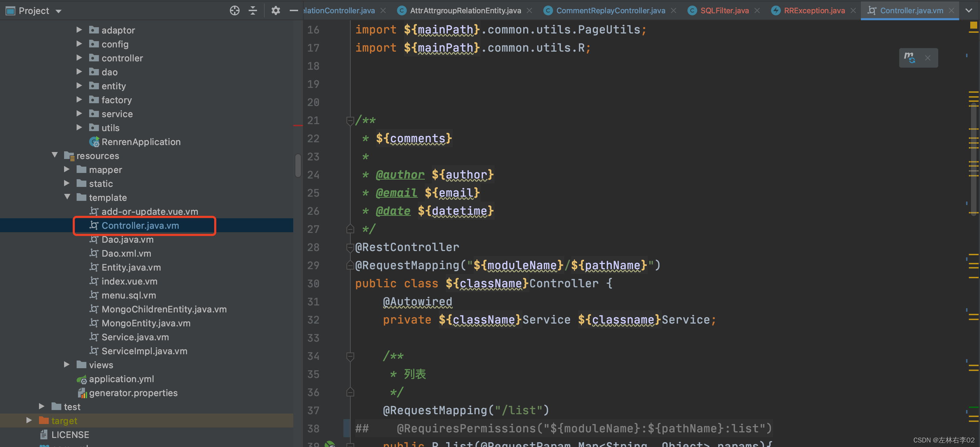Screen dimensions: 980x447
Task: Expand the template folder
Action: 68,197
